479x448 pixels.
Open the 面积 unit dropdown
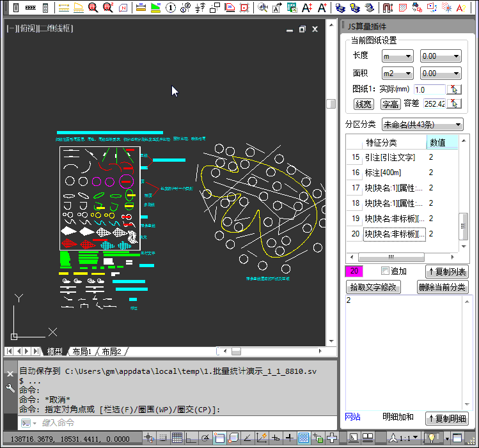pos(397,73)
